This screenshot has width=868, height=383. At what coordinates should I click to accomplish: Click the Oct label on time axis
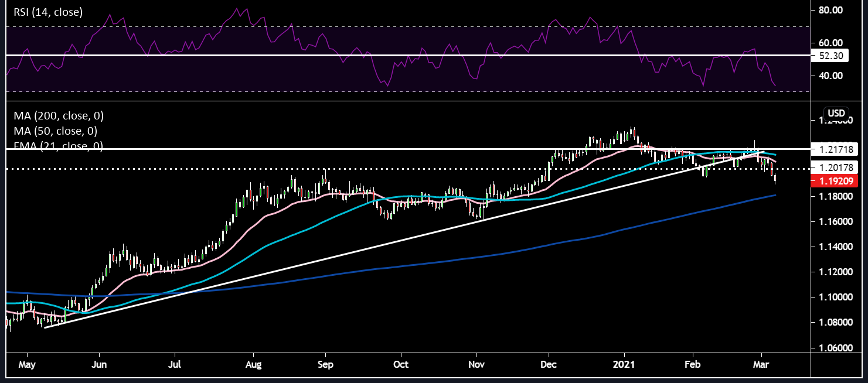coord(401,364)
